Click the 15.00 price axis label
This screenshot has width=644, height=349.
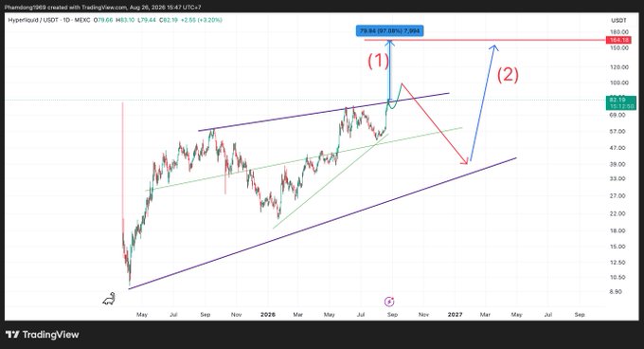[x=617, y=247]
